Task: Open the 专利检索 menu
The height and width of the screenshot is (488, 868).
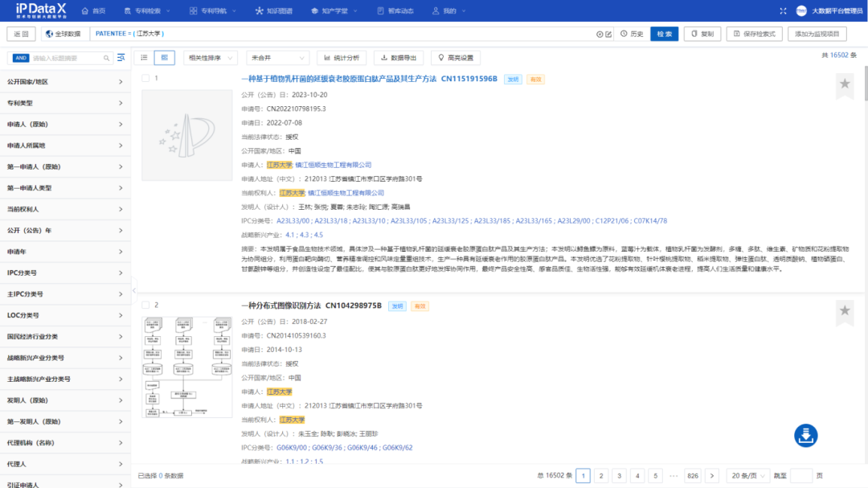Action: pos(147,10)
